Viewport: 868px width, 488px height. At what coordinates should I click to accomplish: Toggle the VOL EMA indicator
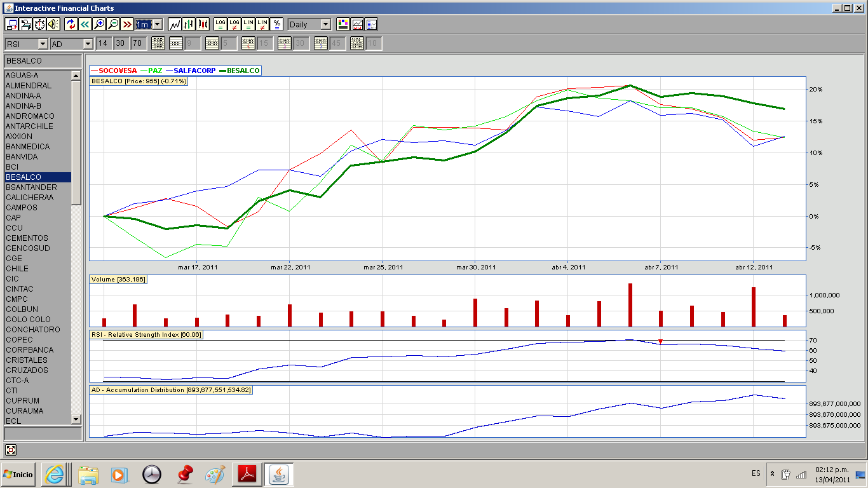pos(356,43)
